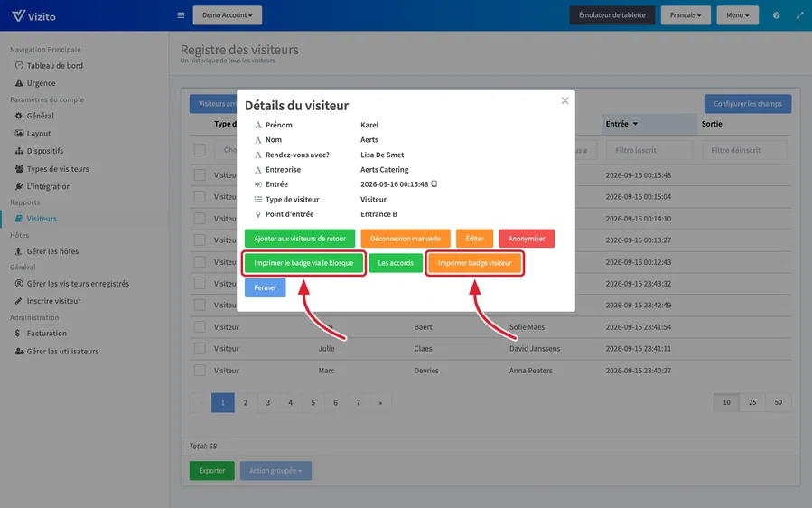This screenshot has width=812, height=508.
Task: Select the checkbox of Marc Devries row
Action: click(x=200, y=370)
